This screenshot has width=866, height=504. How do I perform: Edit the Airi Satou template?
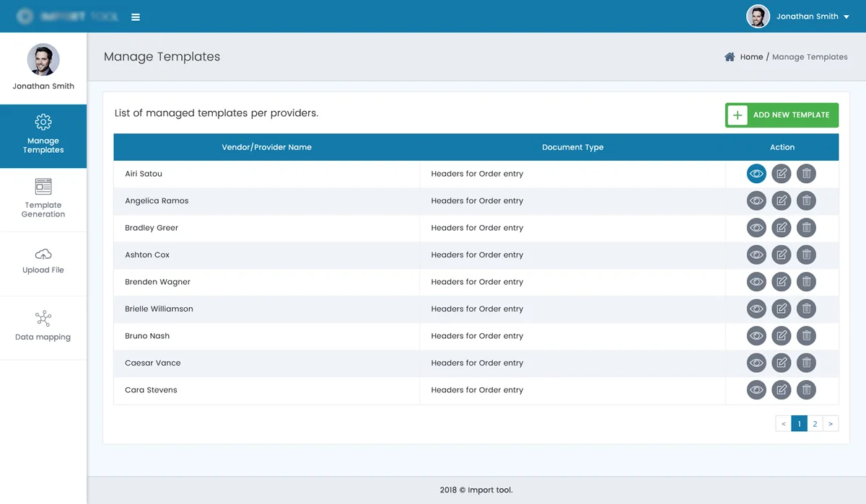782,174
